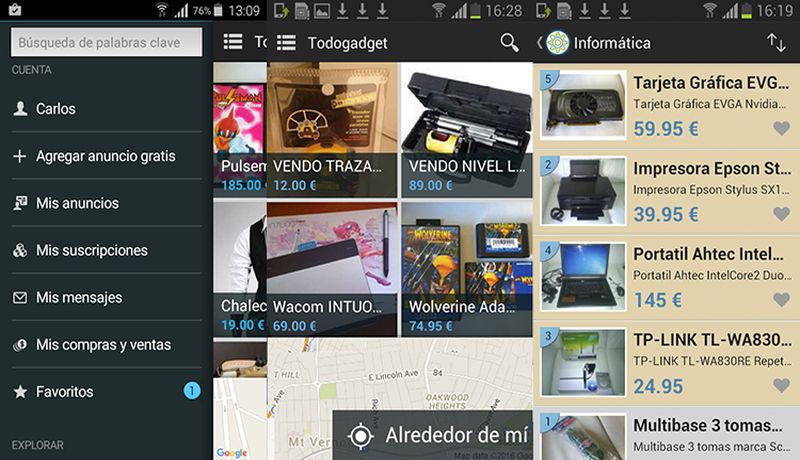Open the Carlos account entry
This screenshot has height=460, width=800.
pos(106,109)
